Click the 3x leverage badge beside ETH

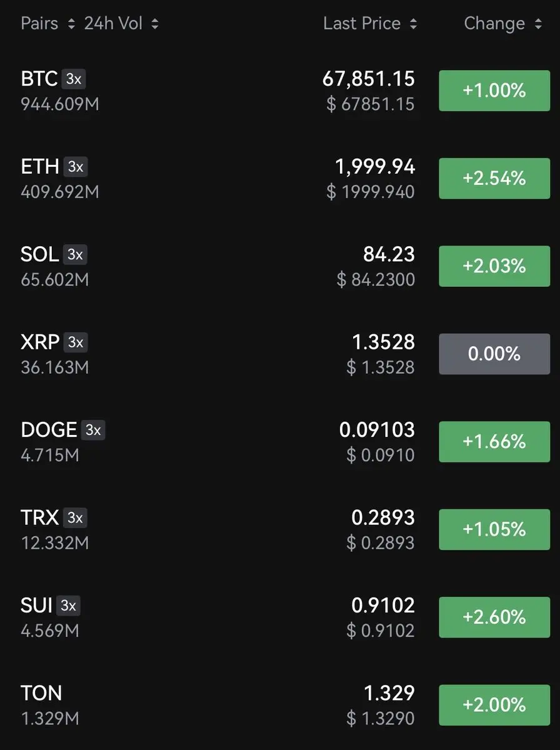coord(76,167)
